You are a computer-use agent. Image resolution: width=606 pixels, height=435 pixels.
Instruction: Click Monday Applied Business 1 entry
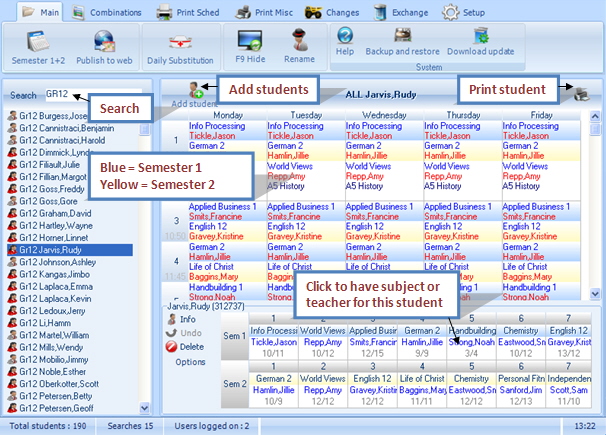[x=222, y=207]
